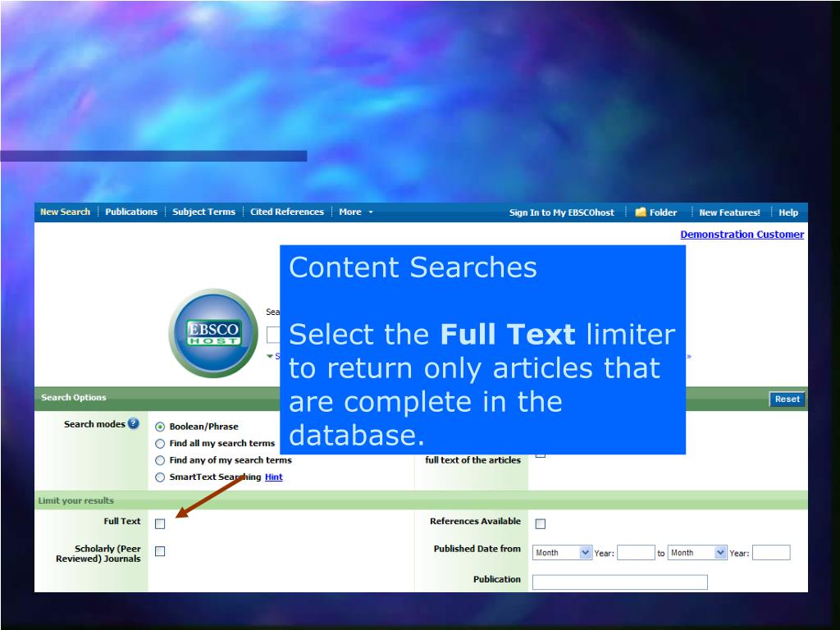Click the Published Date to Year field
Image resolution: width=840 pixels, height=630 pixels.
point(771,552)
